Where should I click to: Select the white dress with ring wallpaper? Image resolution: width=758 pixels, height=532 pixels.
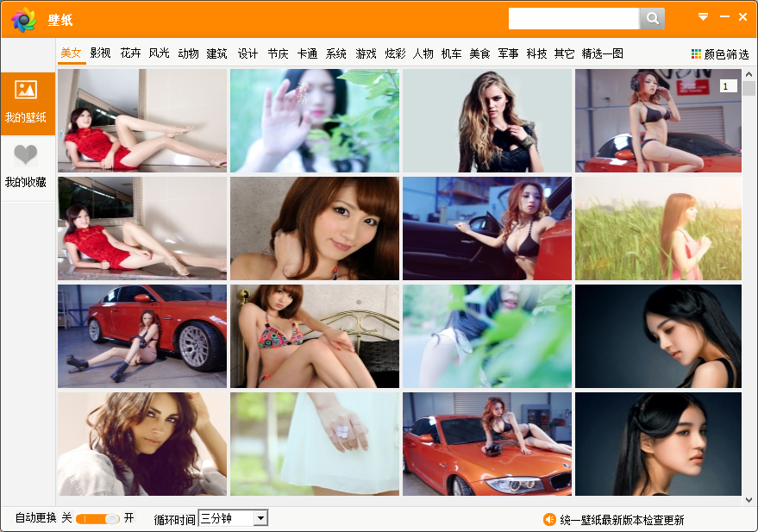[315, 443]
